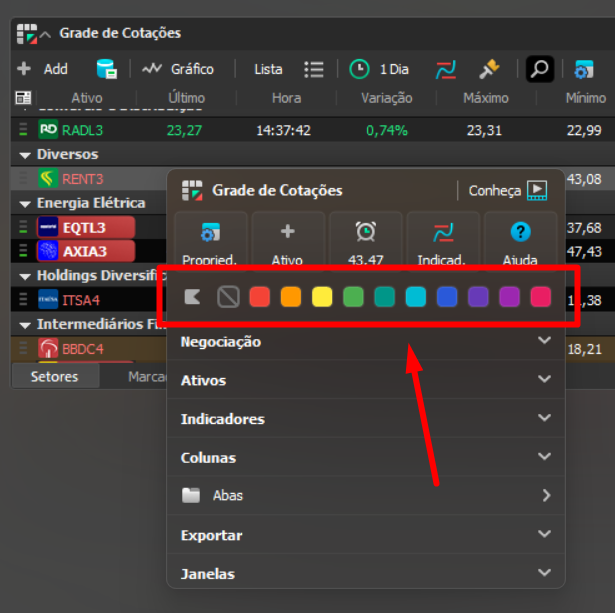Image resolution: width=615 pixels, height=613 pixels.
Task: Click the Add plus icon in toolbar
Action: 24,69
